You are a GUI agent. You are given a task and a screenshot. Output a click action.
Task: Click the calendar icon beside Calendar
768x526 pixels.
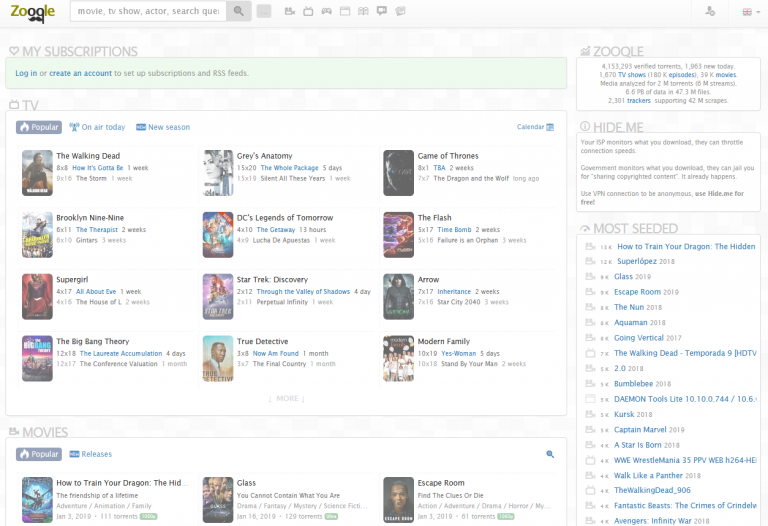(550, 127)
